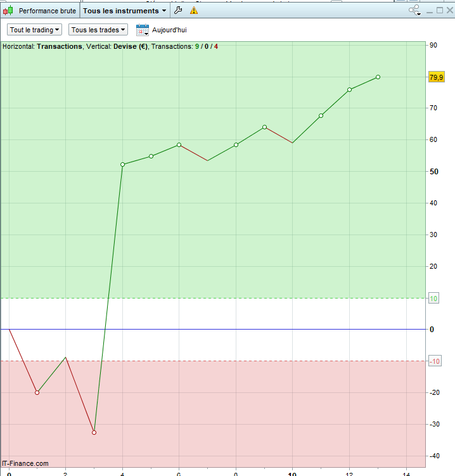
Task: Click the candlestick Performance brute icon
Action: pos(8,11)
